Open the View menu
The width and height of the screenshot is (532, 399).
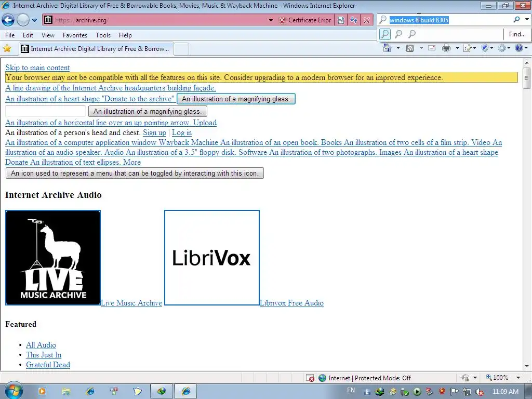[x=48, y=35]
